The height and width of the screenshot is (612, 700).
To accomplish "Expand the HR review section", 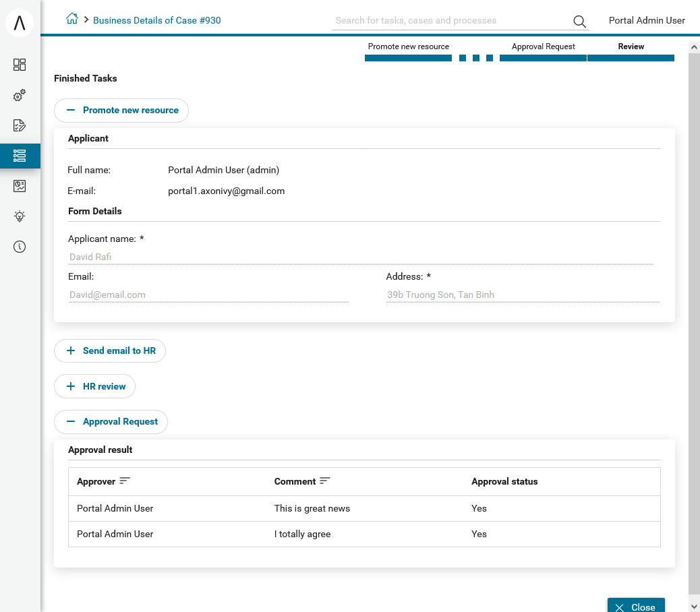I will 94,386.
